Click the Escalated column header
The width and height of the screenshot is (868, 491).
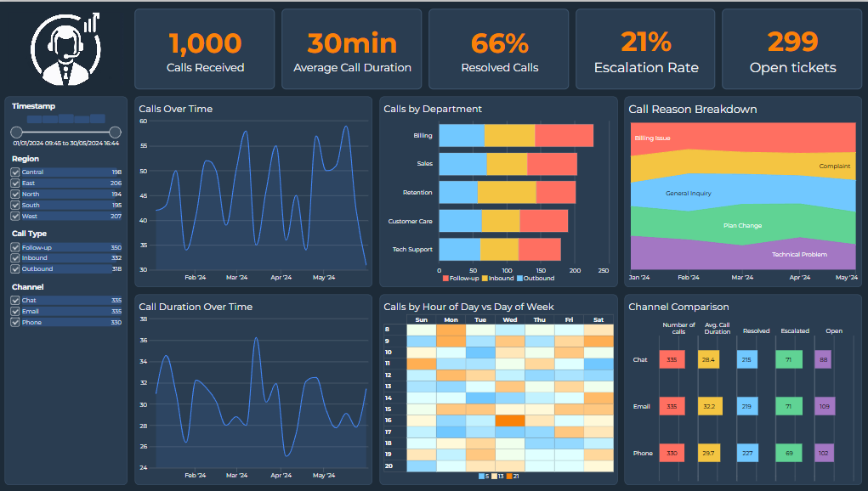[795, 330]
